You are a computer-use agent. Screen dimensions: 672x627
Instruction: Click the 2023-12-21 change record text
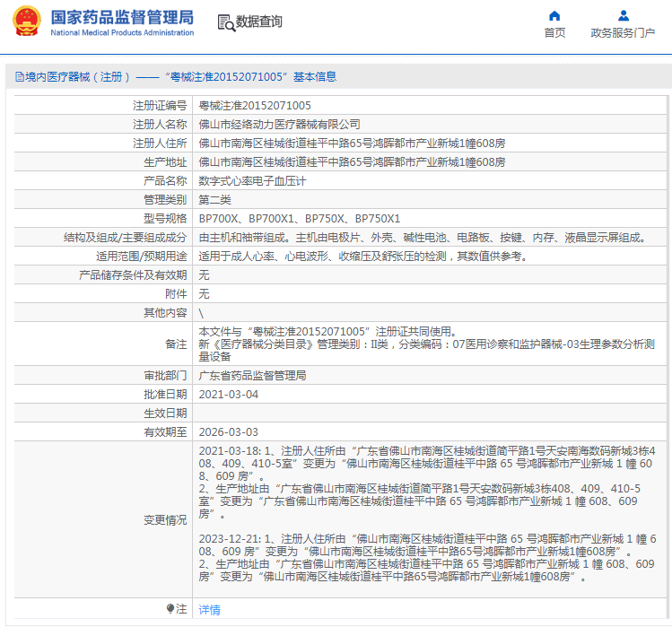tap(427, 558)
